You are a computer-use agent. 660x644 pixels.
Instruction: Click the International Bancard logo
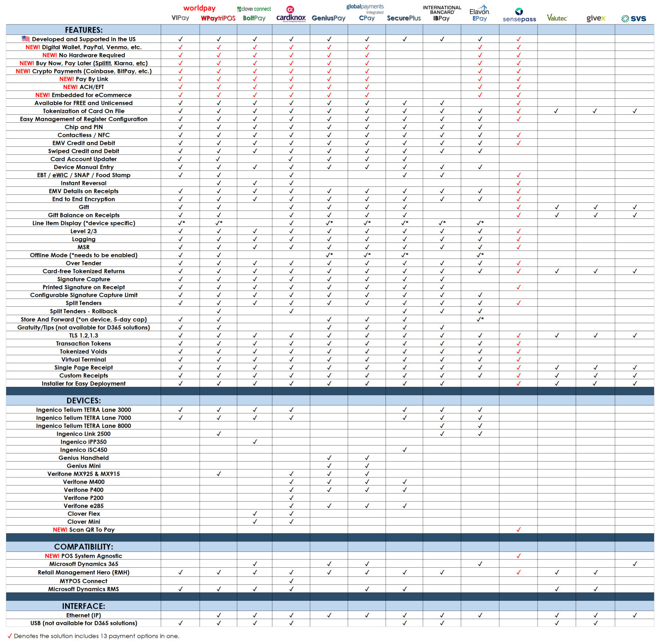tap(442, 10)
